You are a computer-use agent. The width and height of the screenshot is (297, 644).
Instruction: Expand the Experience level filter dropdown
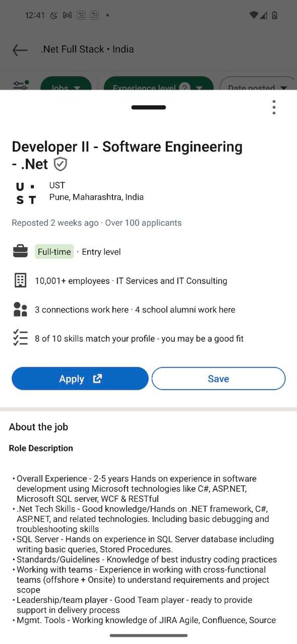coord(159,84)
